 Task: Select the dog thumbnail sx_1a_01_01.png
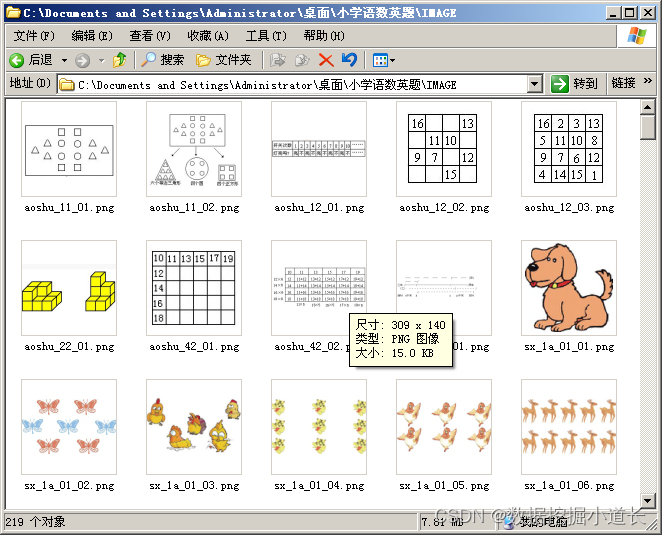pyautogui.click(x=569, y=288)
